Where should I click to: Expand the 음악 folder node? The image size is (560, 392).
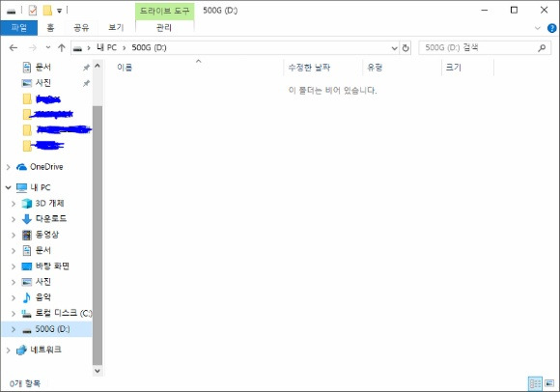pos(14,297)
